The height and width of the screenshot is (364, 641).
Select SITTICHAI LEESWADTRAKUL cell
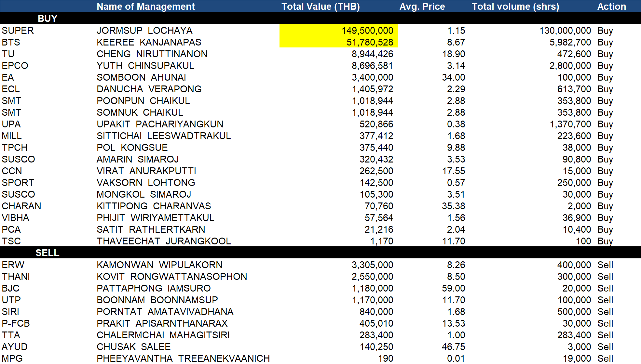(164, 136)
